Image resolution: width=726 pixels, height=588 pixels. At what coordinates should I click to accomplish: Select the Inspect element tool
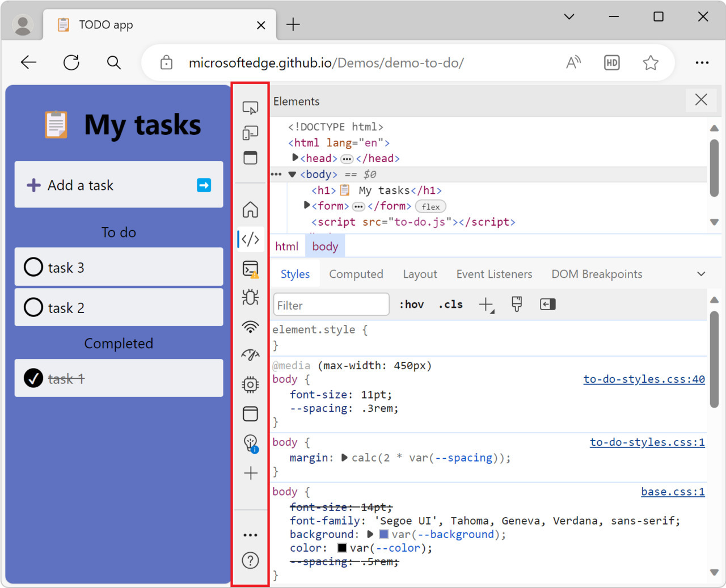(250, 107)
